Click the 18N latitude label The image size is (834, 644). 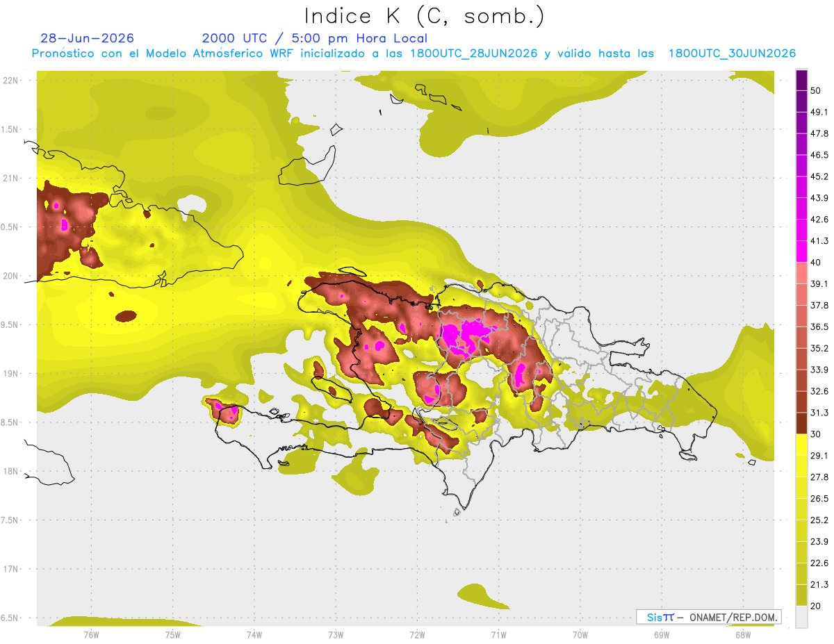(x=11, y=472)
